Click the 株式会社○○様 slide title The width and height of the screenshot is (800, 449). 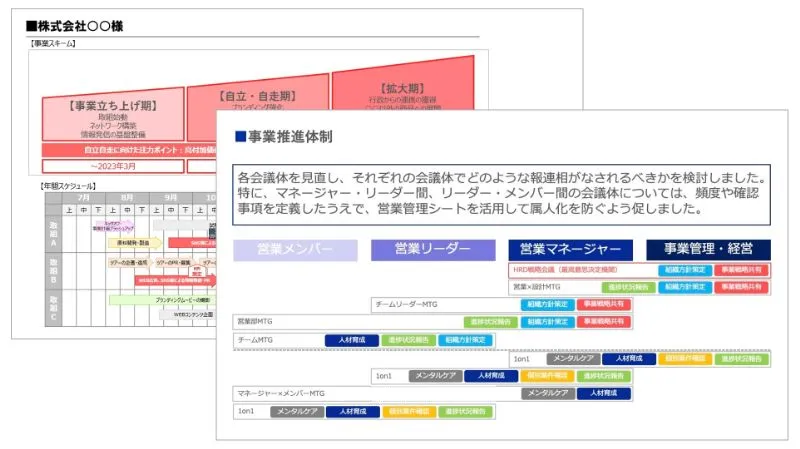click(x=74, y=26)
